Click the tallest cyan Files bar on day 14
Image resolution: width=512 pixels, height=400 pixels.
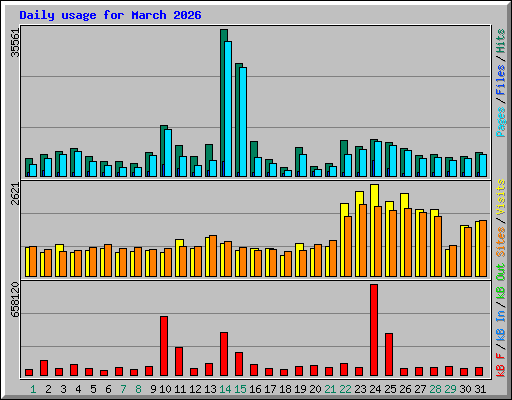(x=228, y=109)
